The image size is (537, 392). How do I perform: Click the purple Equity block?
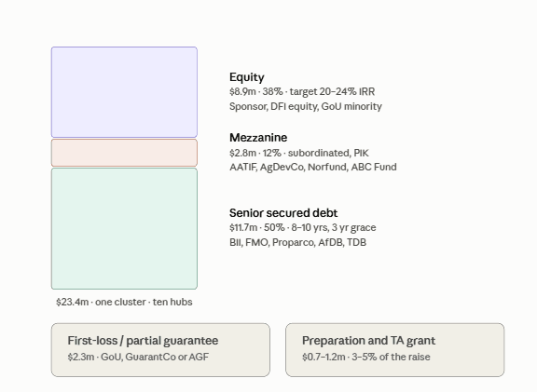pyautogui.click(x=124, y=92)
